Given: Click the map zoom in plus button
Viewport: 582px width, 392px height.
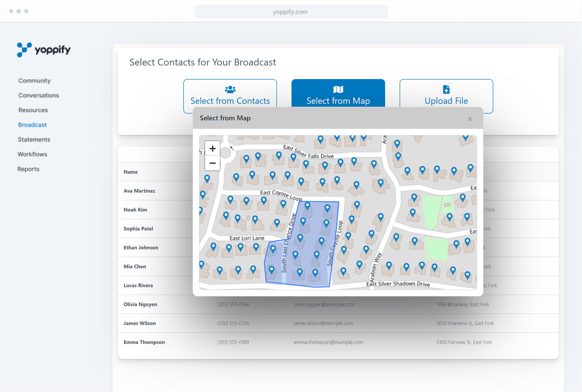Looking at the screenshot, I should pos(212,148).
